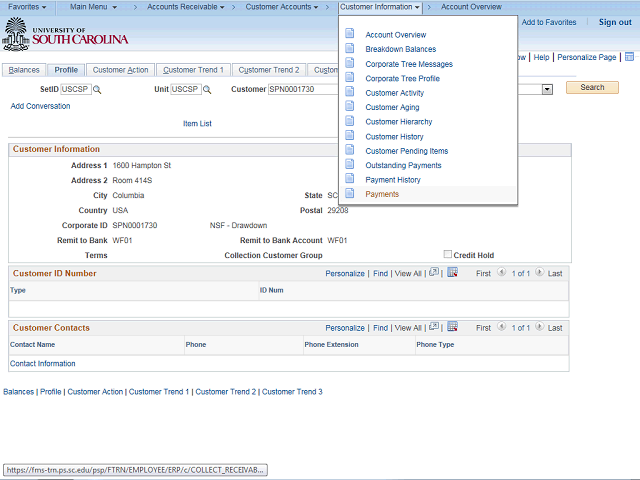
Task: Open new window icon in Customer ID Number
Action: pyautogui.click(x=434, y=272)
